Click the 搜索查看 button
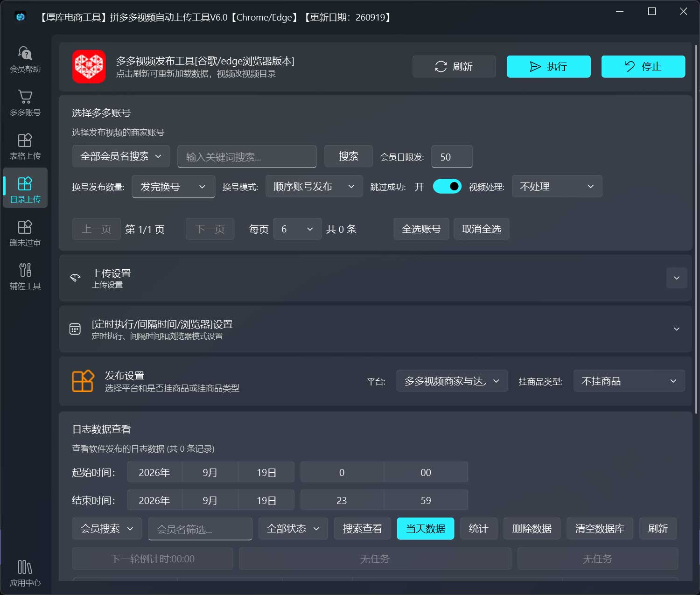The image size is (700, 595). (x=363, y=529)
